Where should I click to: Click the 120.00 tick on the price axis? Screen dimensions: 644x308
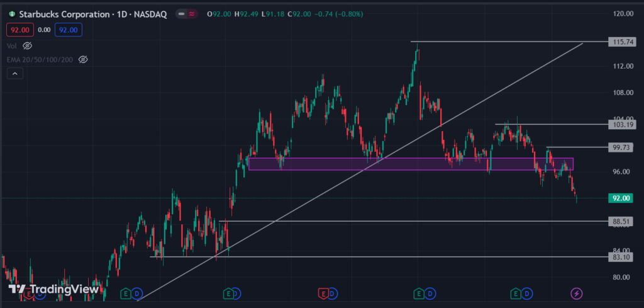[623, 14]
